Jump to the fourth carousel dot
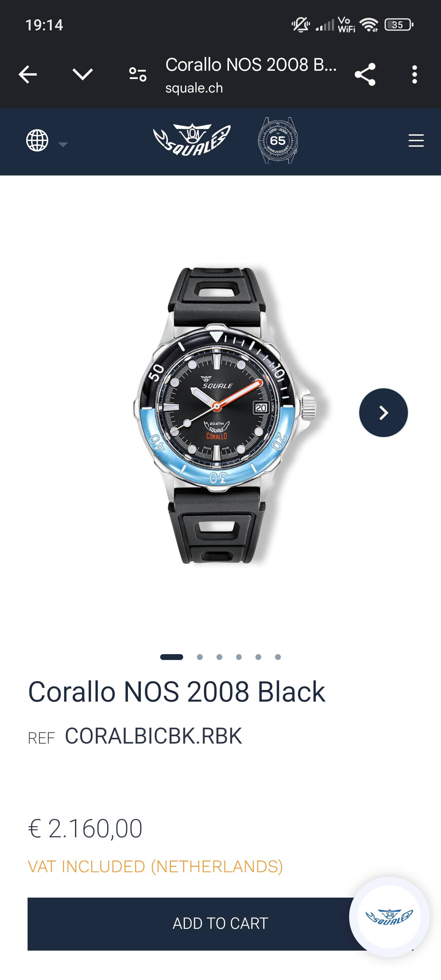441x980 pixels. (239, 657)
